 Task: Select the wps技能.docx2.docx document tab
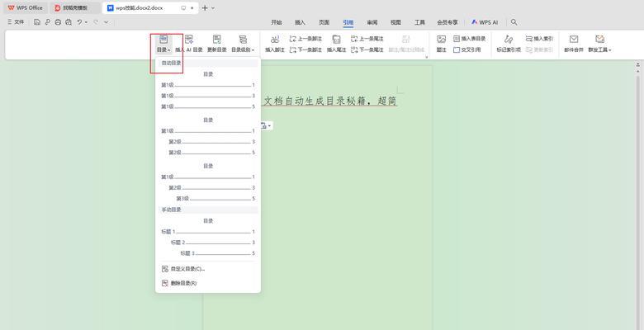(150, 7)
